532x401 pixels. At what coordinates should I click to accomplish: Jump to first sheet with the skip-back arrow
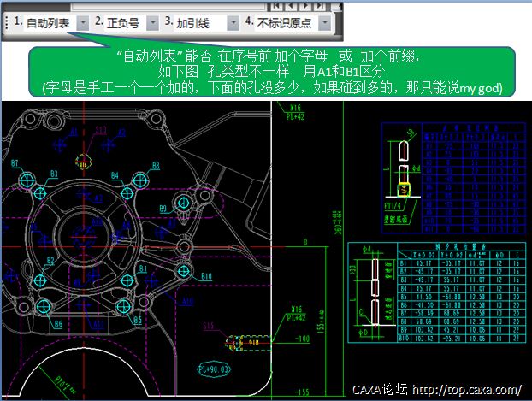[x=276, y=6]
